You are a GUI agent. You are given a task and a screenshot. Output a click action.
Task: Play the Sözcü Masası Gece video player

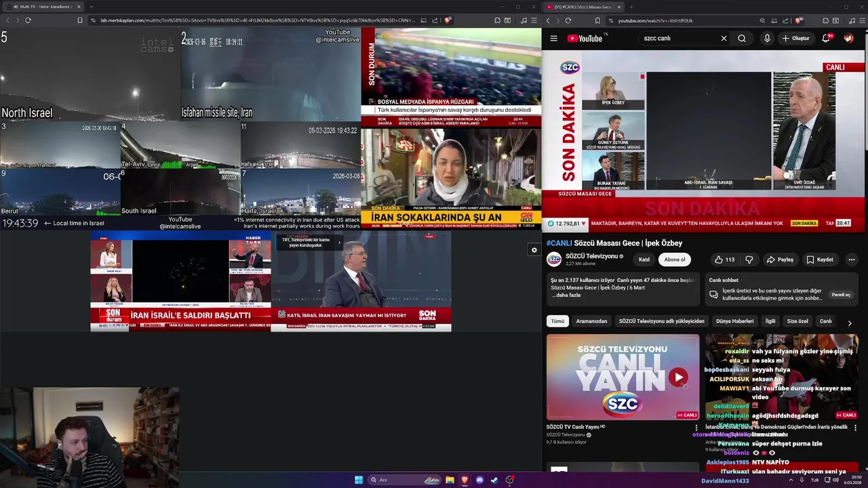coord(705,141)
